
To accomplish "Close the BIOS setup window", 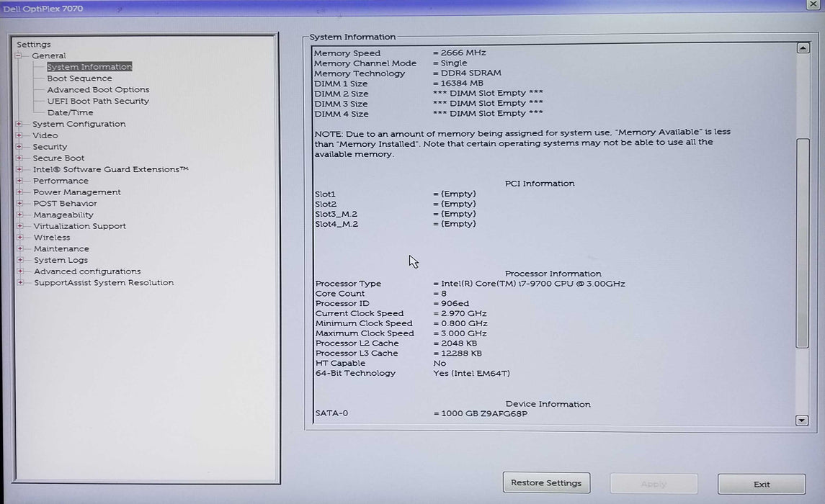I will pos(812,4).
